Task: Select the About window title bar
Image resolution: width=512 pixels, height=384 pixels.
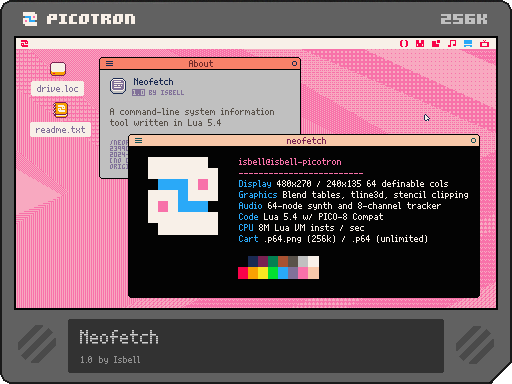Action: (200, 63)
